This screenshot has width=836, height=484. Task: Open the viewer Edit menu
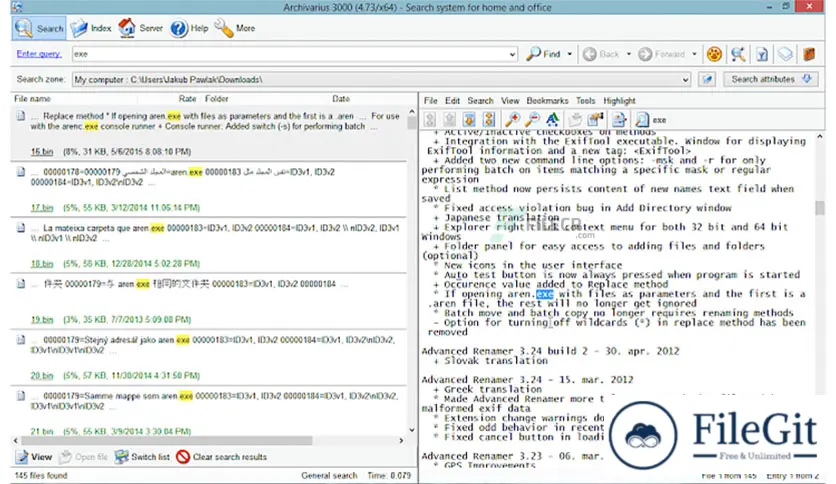(452, 101)
